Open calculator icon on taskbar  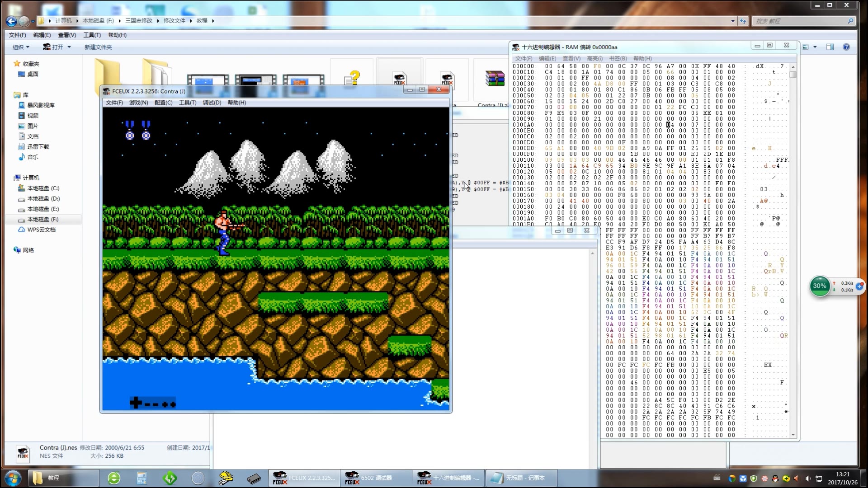point(142,478)
